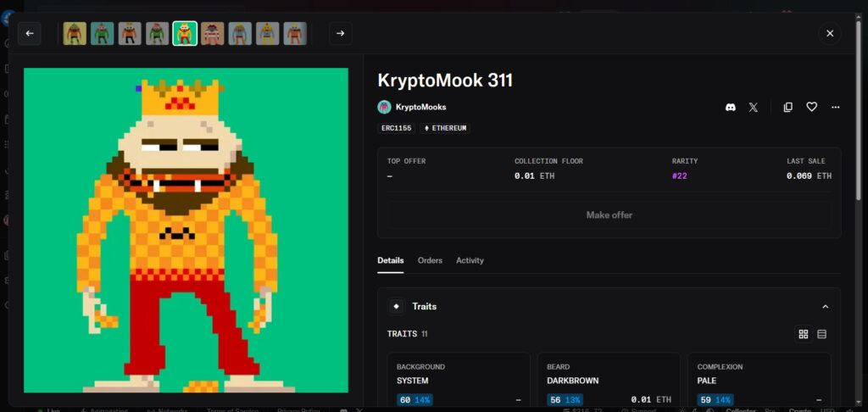The height and width of the screenshot is (412, 868).
Task: Switch to the Orders tab
Action: pyautogui.click(x=430, y=260)
